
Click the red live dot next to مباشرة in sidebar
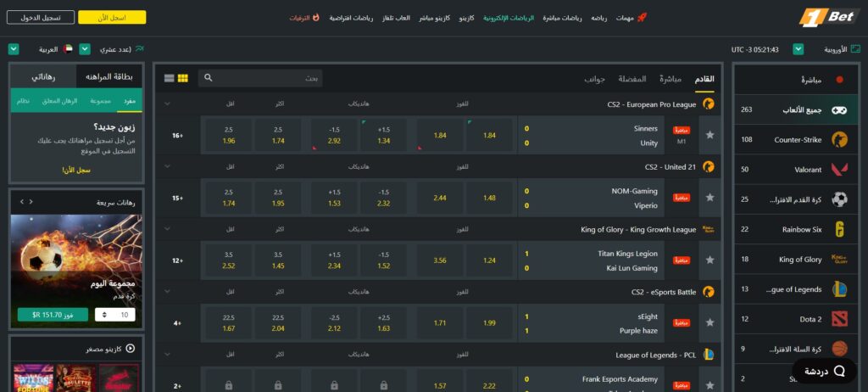840,80
